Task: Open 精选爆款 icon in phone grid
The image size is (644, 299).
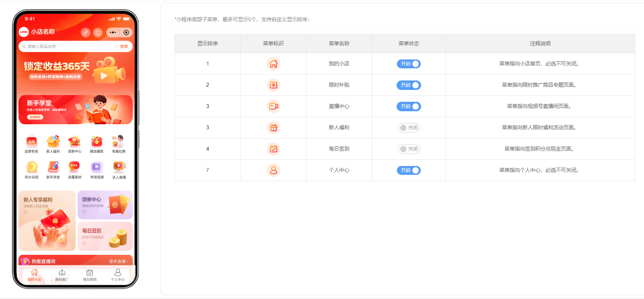Action: click(97, 141)
